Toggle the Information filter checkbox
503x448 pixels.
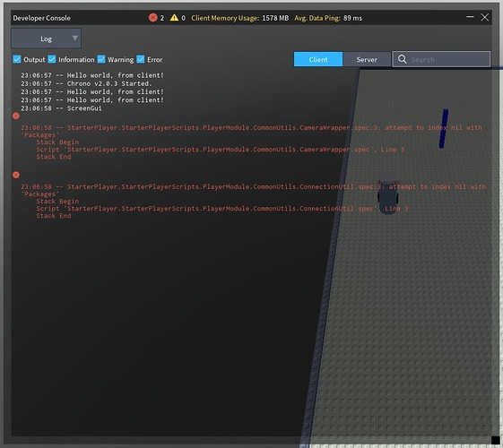[52, 59]
